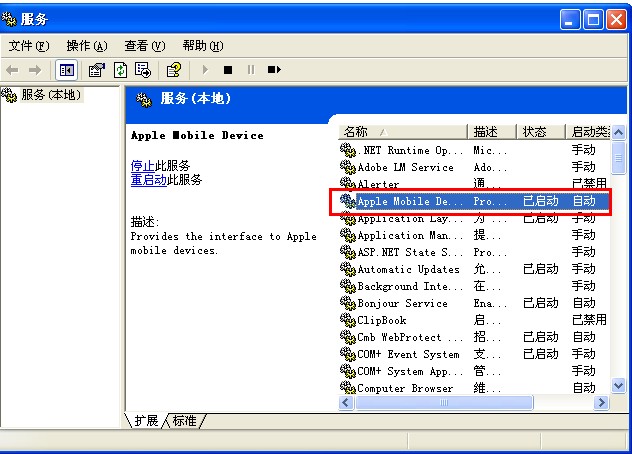This screenshot has width=632, height=454.
Task: Open the 操作(A) menu
Action: (x=87, y=46)
